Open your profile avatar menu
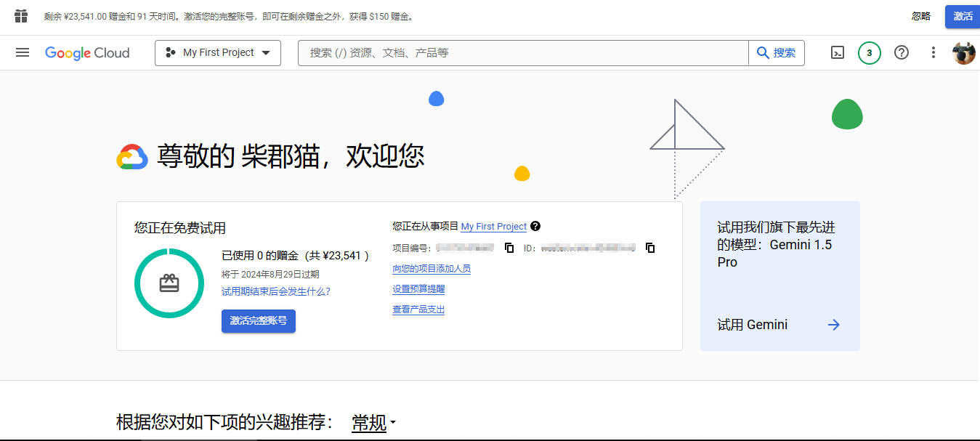The image size is (980, 441). pos(963,52)
